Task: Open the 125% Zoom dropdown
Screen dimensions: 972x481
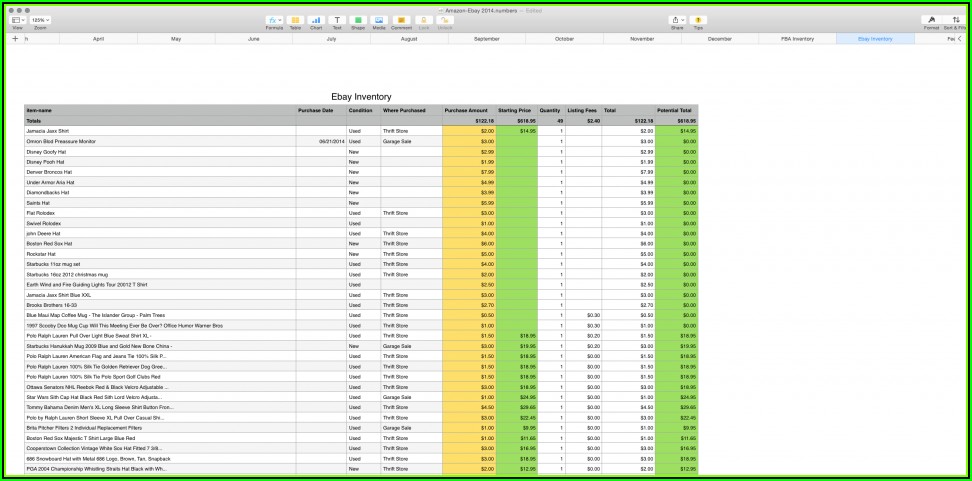Action: point(40,20)
